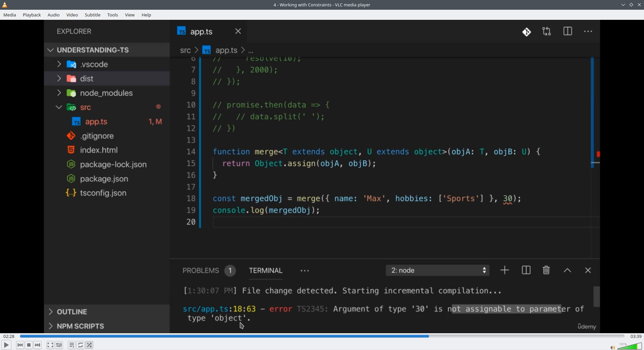The image size is (644, 350).
Task: Open more panel tabs ellipsis
Action: click(x=305, y=271)
